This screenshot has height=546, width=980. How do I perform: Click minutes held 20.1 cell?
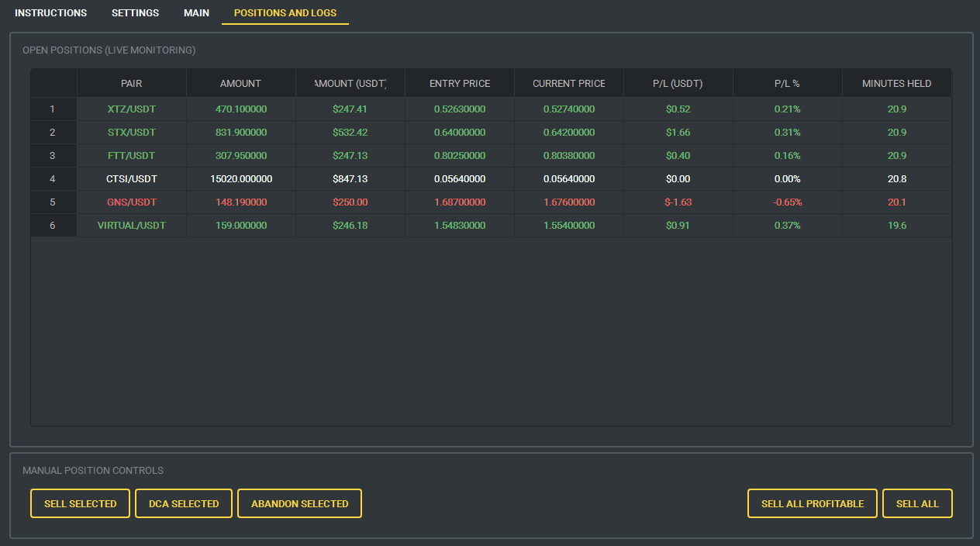coord(897,202)
